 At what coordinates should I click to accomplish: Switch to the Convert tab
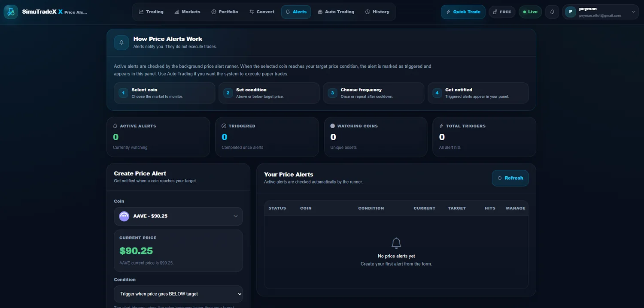[262, 12]
